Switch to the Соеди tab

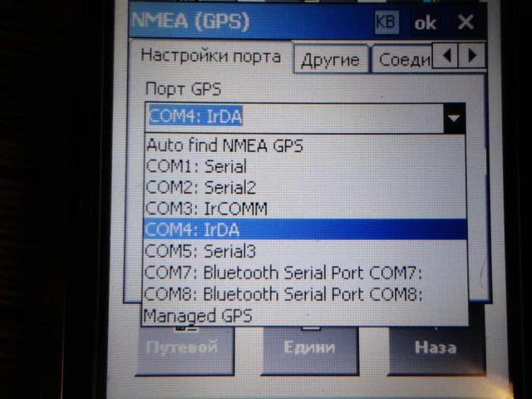(x=402, y=60)
